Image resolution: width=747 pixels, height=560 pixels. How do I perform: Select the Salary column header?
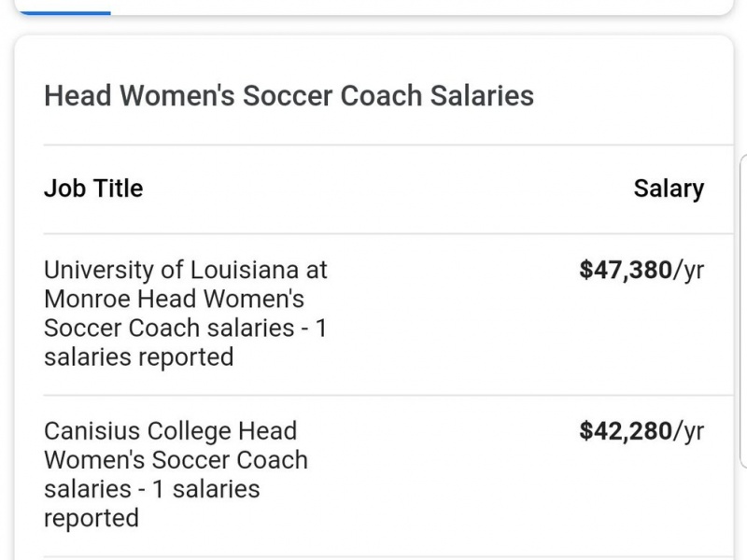[x=669, y=189]
